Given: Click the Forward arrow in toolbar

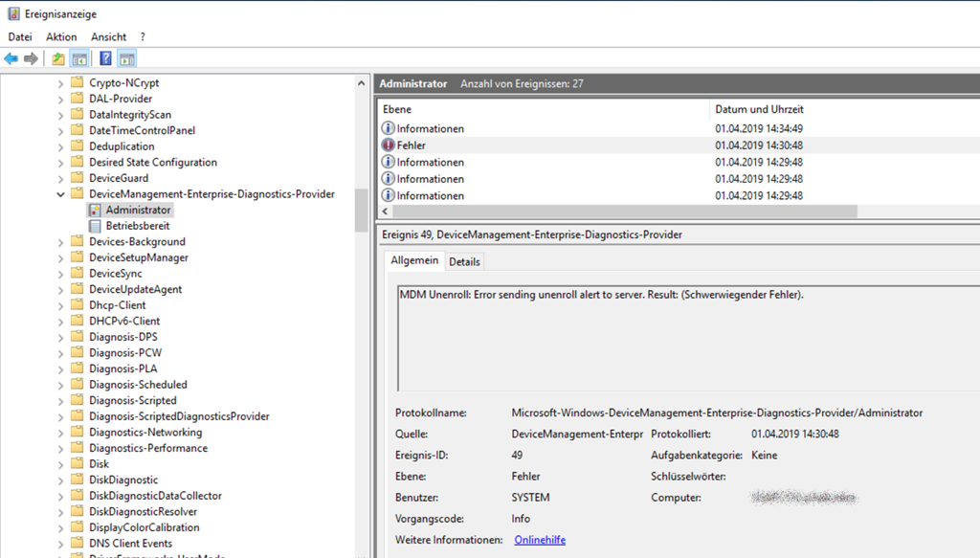Looking at the screenshot, I should (x=31, y=59).
